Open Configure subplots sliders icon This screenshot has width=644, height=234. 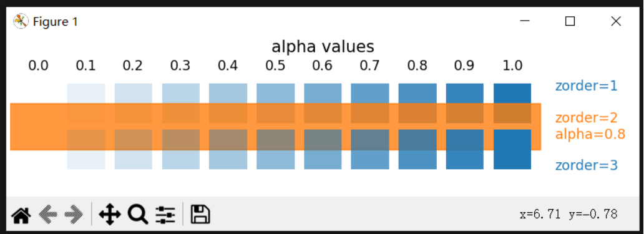point(165,215)
